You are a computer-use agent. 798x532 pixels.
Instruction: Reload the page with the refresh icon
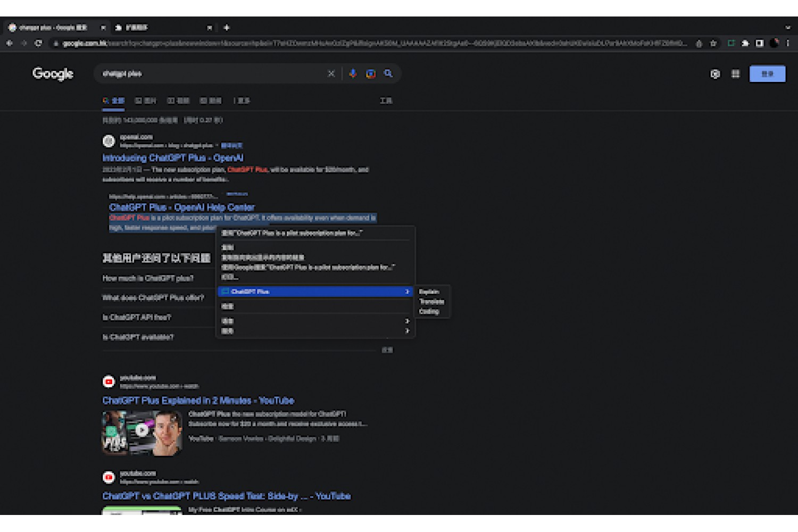coord(38,44)
